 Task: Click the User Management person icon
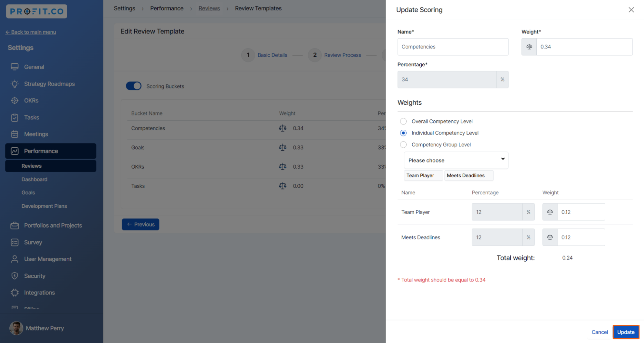(14, 259)
